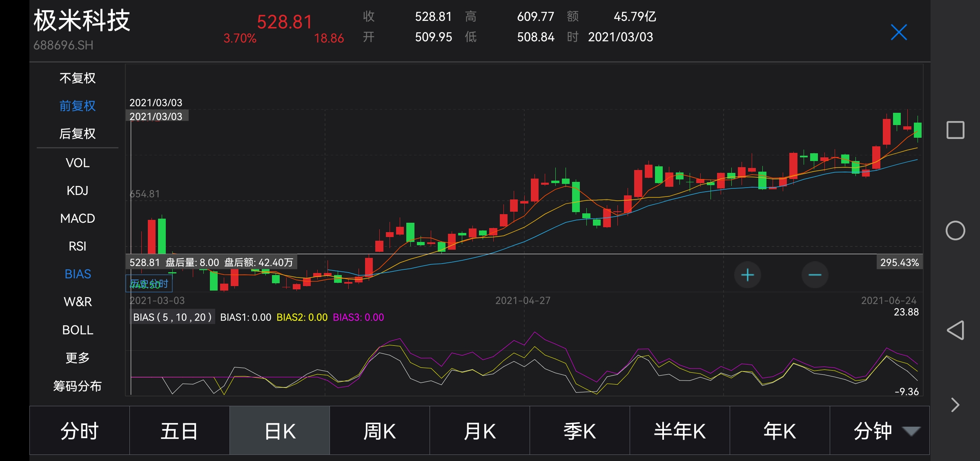The image size is (980, 461).
Task: Switch indicator to RSI
Action: (x=78, y=246)
